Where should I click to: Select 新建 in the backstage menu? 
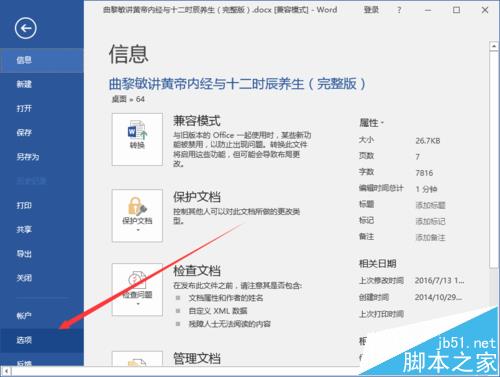click(42, 84)
